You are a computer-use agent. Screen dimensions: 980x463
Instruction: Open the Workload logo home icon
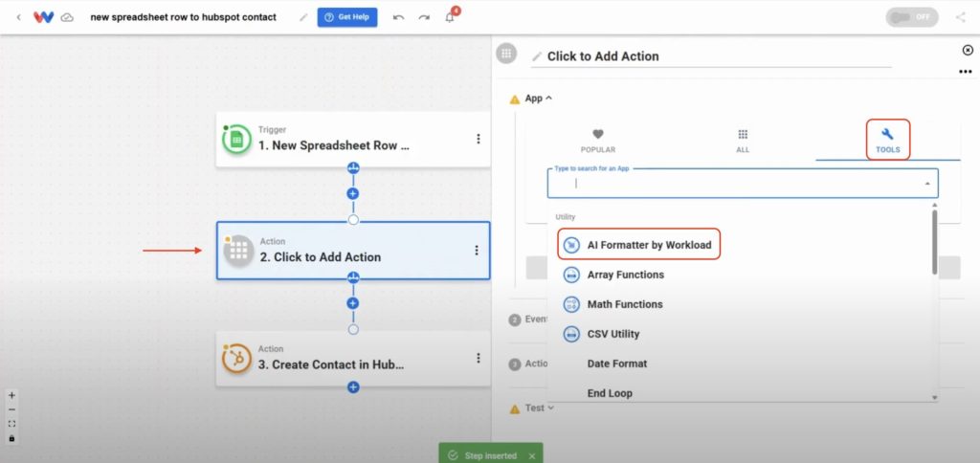click(x=43, y=17)
